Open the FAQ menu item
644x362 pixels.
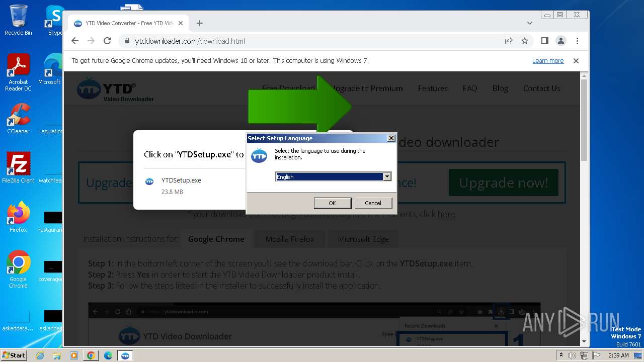point(470,88)
